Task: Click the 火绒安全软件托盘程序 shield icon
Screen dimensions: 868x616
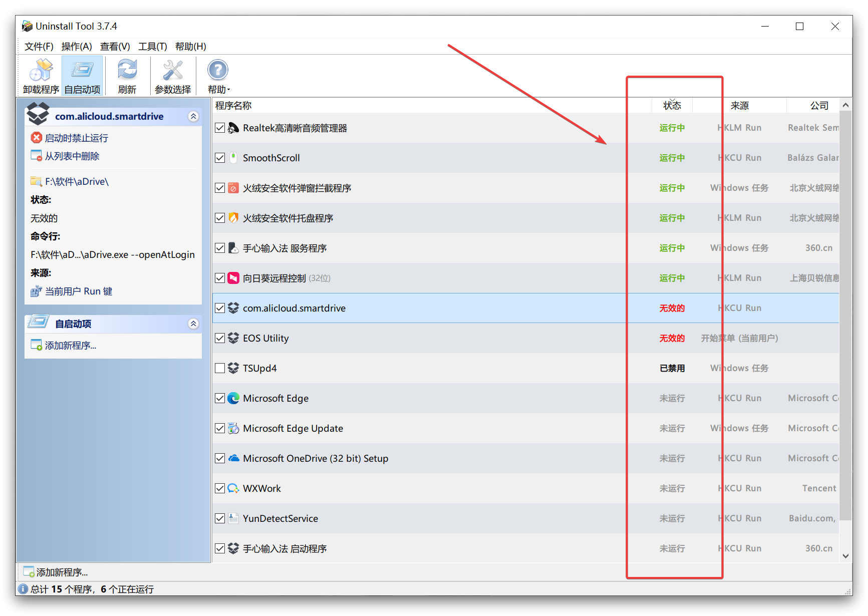Action: click(233, 218)
